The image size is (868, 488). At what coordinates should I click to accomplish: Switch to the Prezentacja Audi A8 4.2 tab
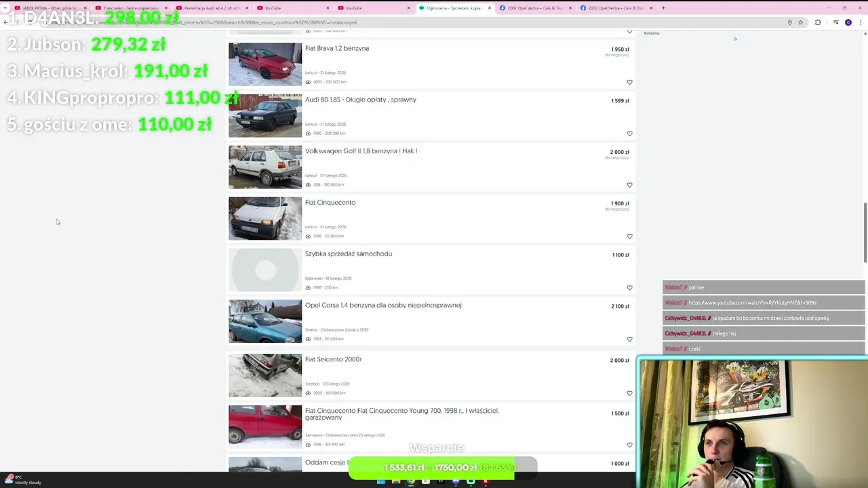pyautogui.click(x=212, y=8)
